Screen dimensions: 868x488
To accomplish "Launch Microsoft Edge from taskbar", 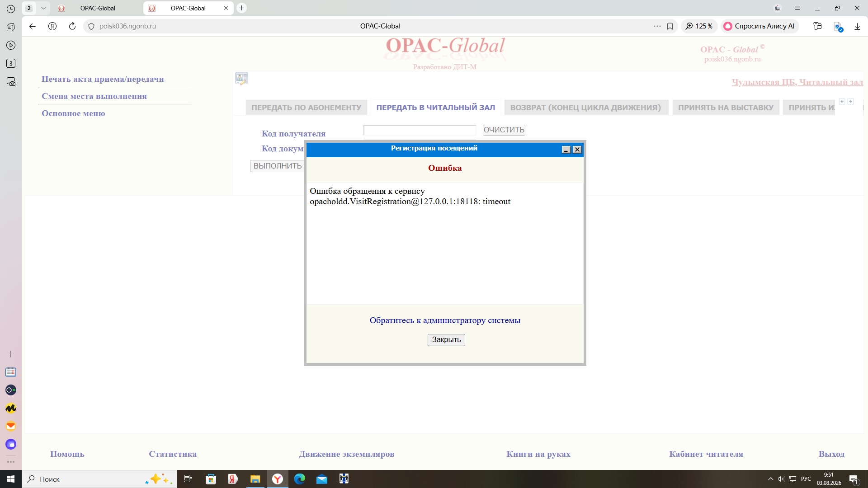I will point(300,479).
